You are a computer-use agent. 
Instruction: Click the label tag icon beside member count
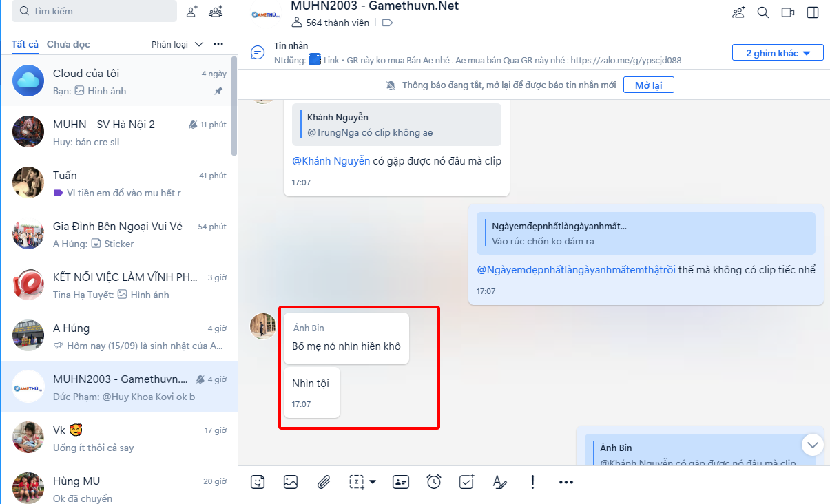(x=387, y=23)
